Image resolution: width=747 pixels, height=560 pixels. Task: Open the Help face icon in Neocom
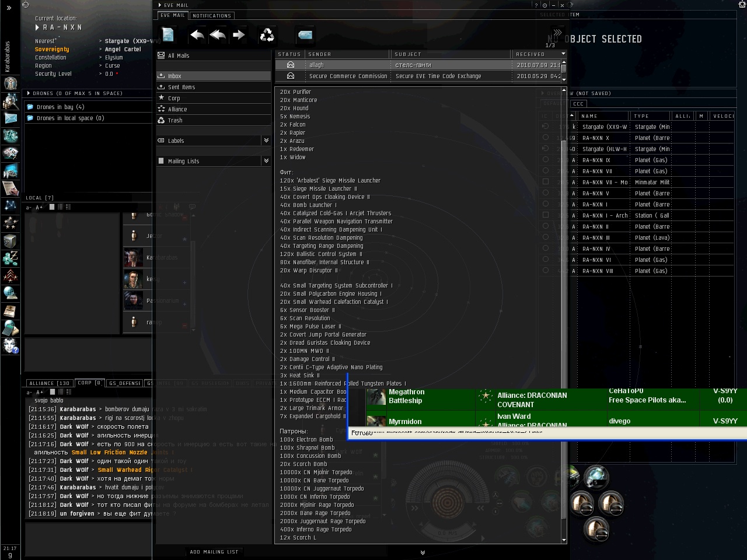click(x=10, y=346)
